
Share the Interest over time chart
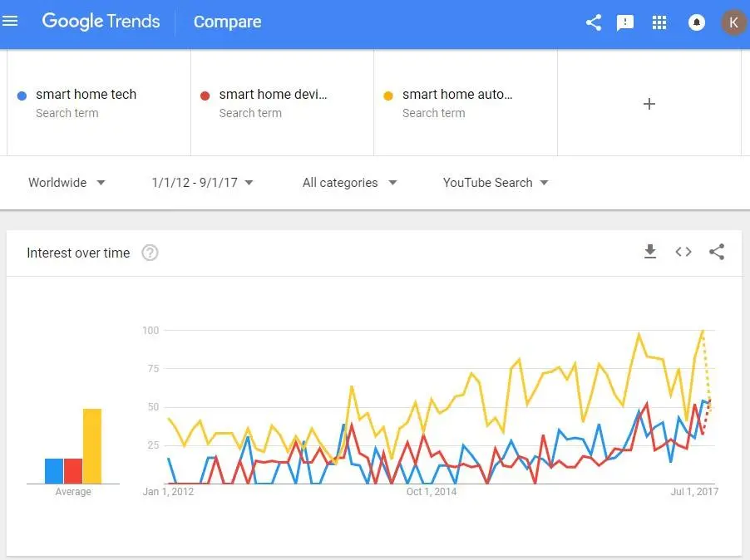(717, 251)
